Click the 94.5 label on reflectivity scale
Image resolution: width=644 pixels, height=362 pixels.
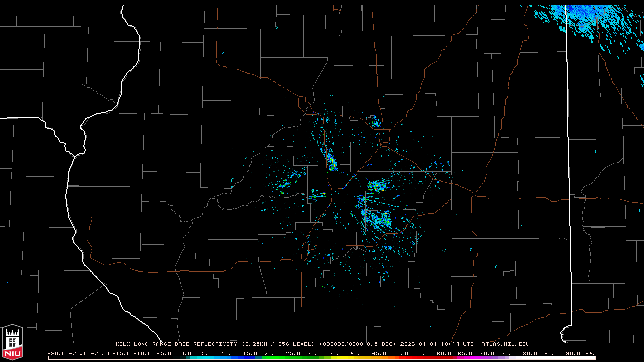592,353
